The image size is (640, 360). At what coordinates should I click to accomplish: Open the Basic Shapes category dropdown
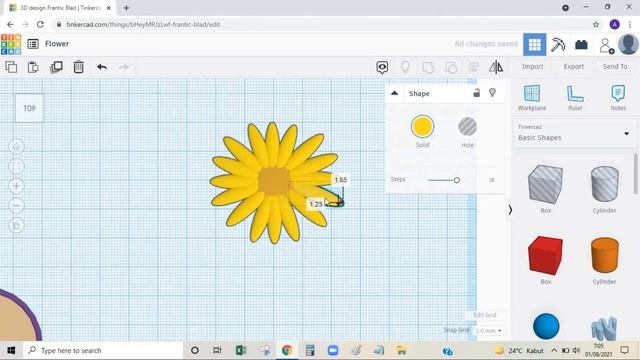pyautogui.click(x=574, y=133)
